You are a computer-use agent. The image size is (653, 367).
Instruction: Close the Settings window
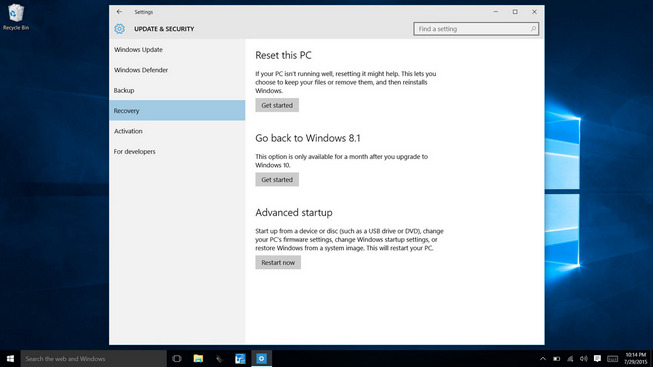click(x=534, y=12)
